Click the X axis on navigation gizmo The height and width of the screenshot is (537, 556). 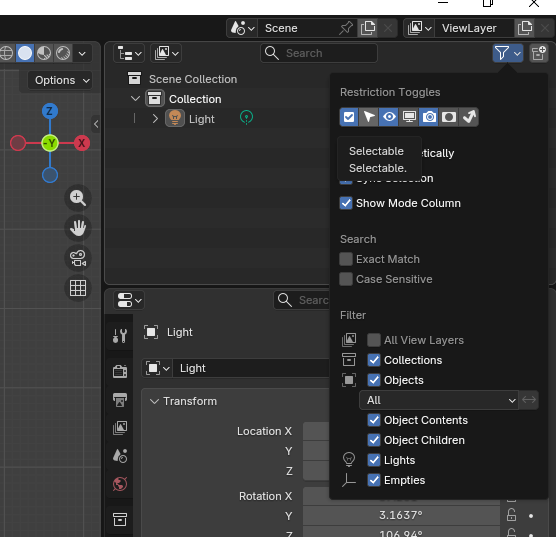(82, 143)
